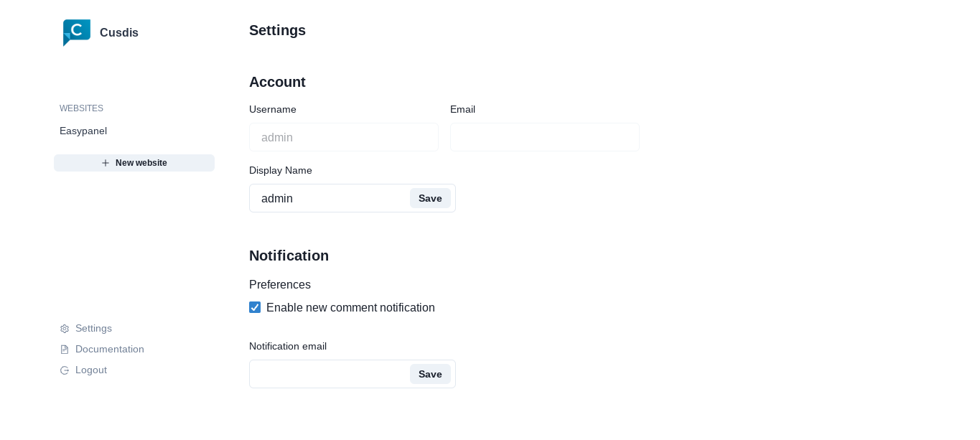
Task: Click the Settings sidebar entry
Action: pyautogui.click(x=93, y=329)
